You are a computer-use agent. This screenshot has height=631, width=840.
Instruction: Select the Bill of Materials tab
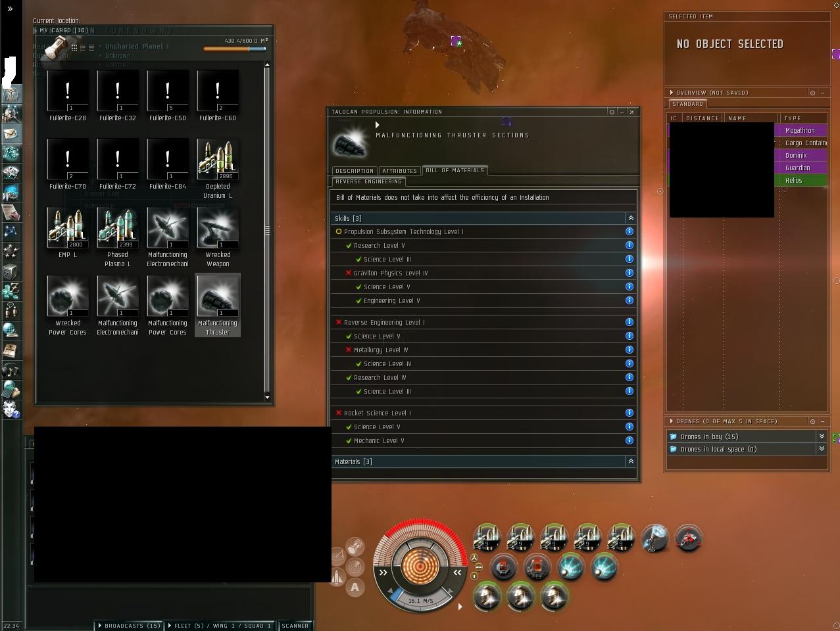(x=455, y=170)
